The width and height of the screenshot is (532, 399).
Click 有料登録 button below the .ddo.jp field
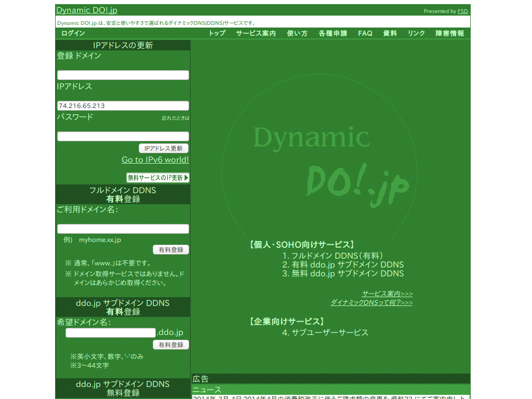[x=171, y=345]
